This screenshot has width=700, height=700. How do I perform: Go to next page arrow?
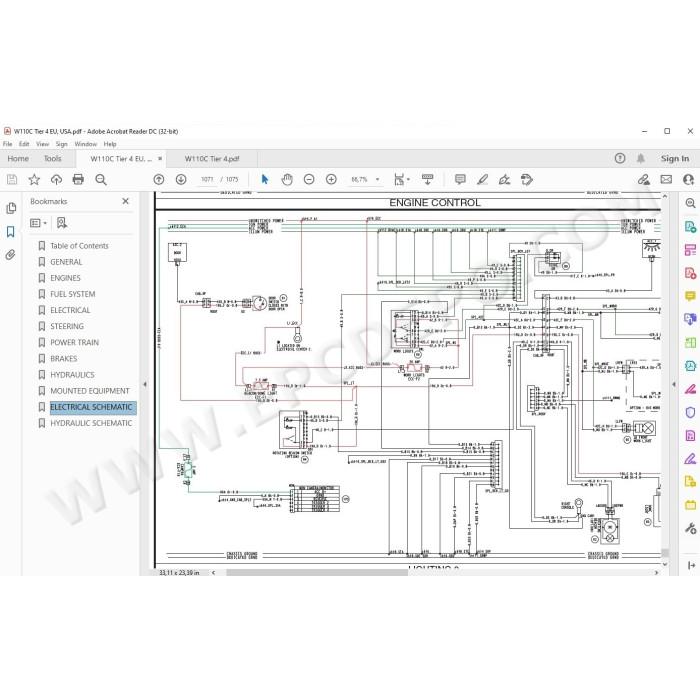[x=181, y=179]
